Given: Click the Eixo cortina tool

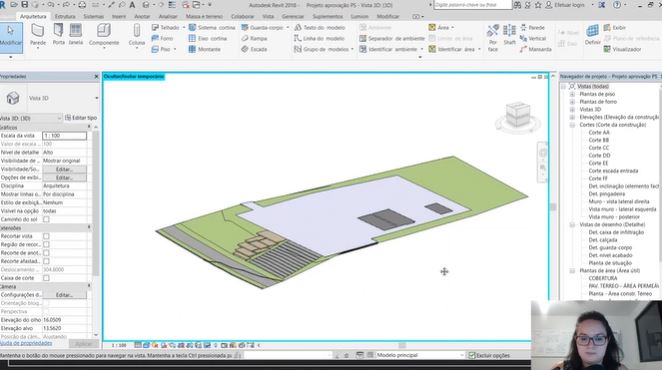Looking at the screenshot, I should click(x=208, y=38).
